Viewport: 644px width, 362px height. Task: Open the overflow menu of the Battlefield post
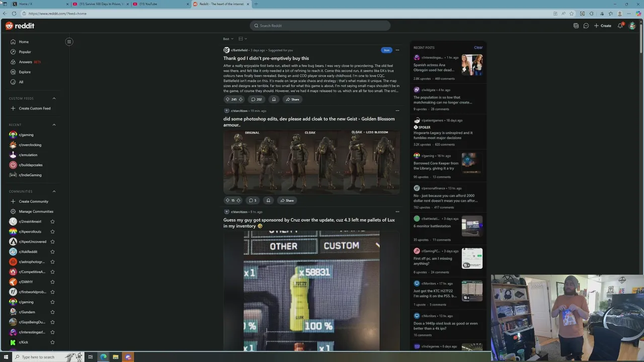[x=397, y=50]
